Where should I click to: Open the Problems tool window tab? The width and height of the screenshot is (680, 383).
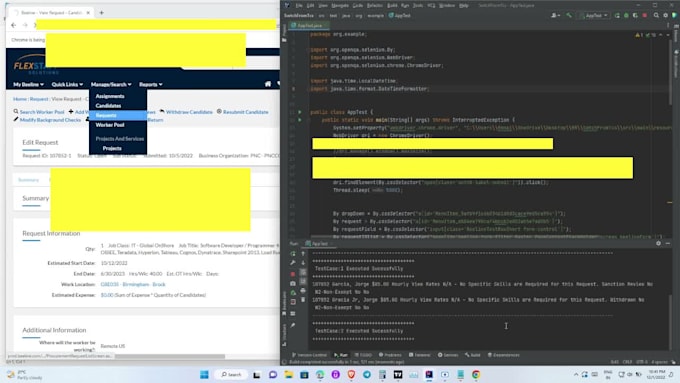click(390, 355)
